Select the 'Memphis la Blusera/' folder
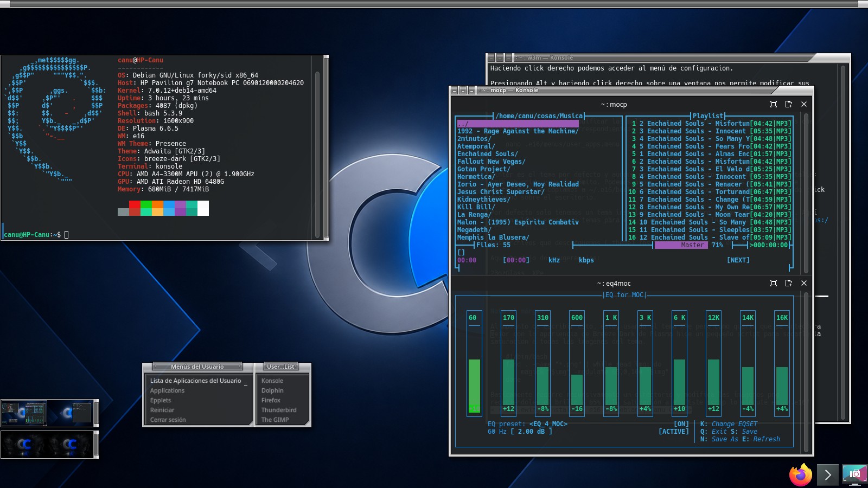The height and width of the screenshot is (488, 868). click(x=493, y=237)
